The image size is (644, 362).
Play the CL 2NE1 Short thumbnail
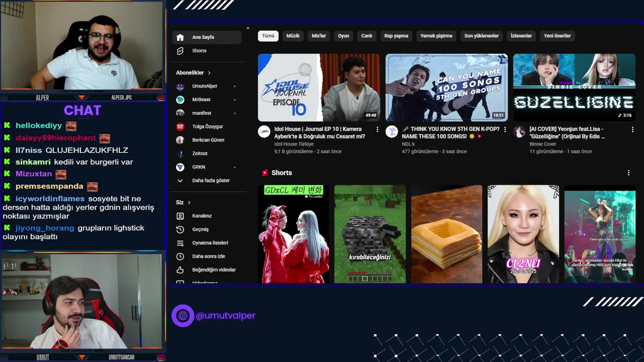pos(523,234)
